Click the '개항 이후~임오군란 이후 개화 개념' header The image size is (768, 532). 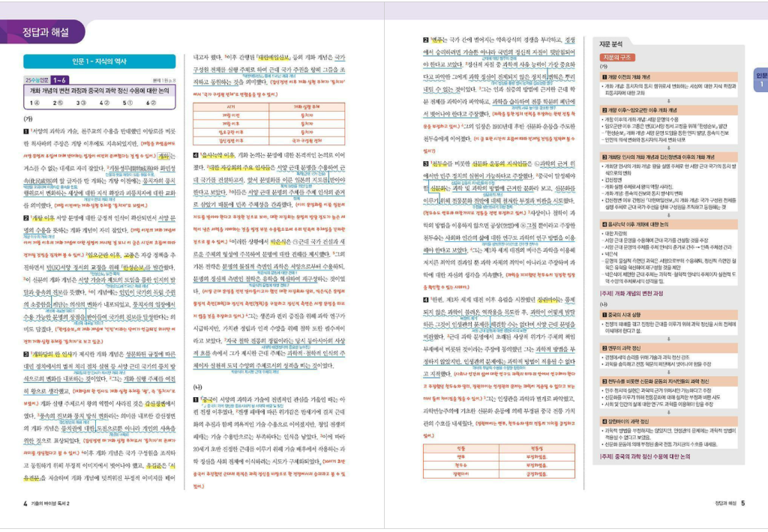(668, 110)
